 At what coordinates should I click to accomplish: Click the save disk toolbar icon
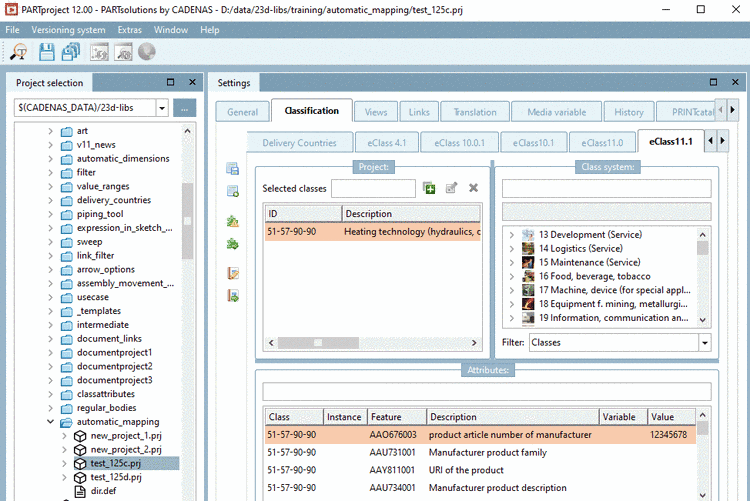[x=46, y=52]
